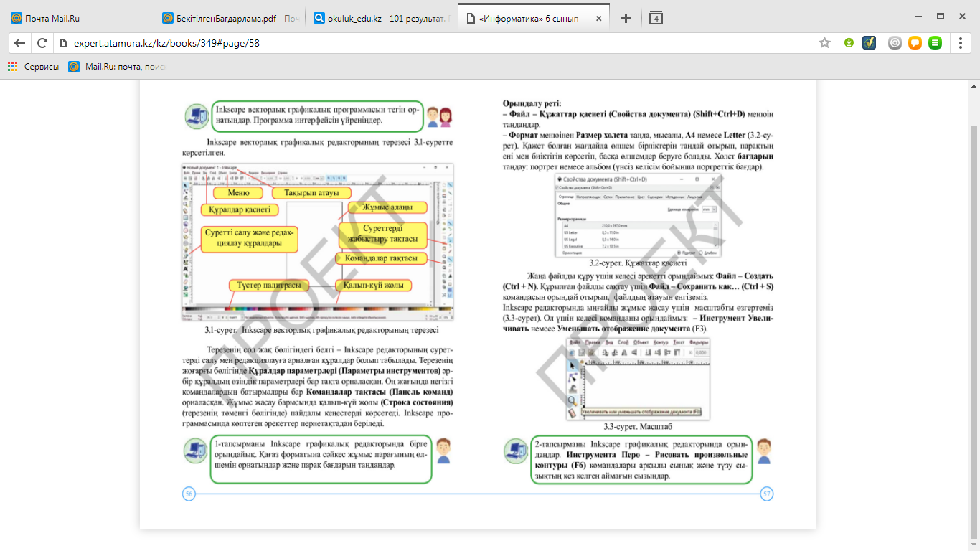
Task: Click the green download arrow extension icon
Action: (849, 43)
